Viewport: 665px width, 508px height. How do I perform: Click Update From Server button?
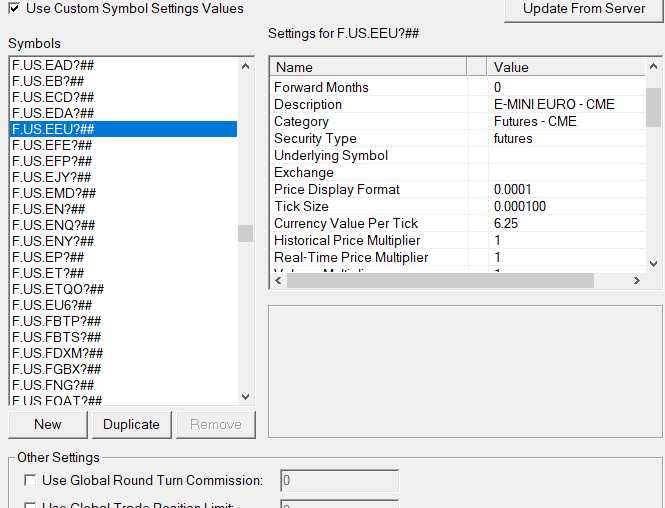(x=584, y=9)
